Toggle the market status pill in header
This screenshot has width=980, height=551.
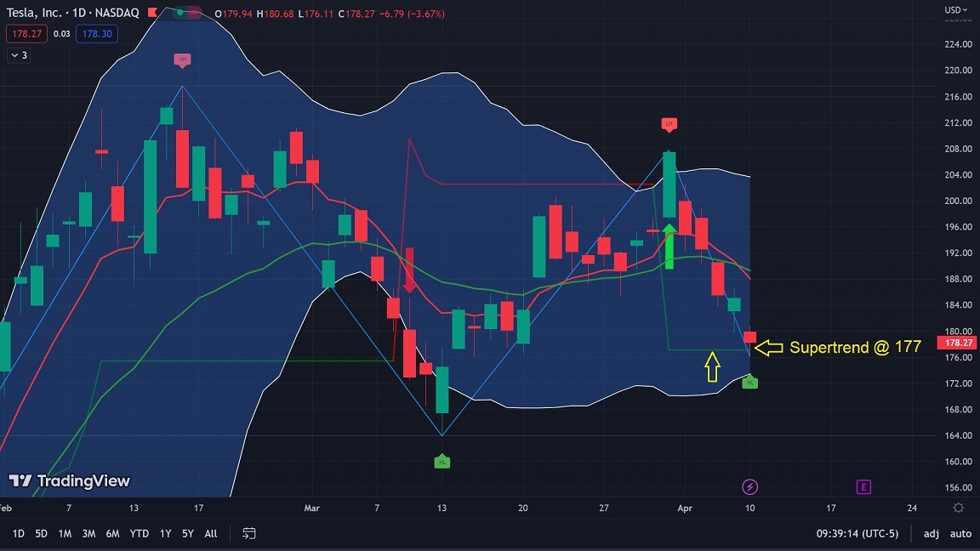coord(186,13)
